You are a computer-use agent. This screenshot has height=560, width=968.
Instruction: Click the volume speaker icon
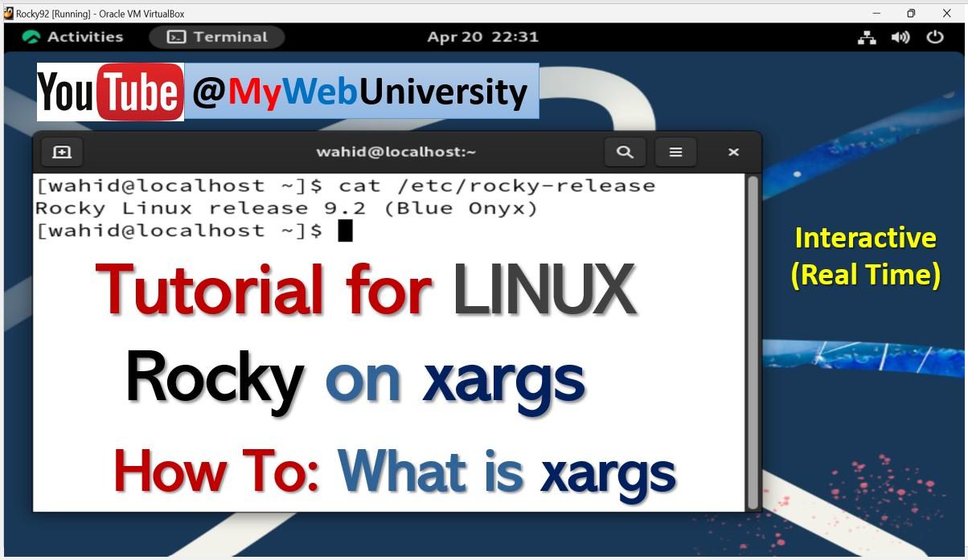900,37
